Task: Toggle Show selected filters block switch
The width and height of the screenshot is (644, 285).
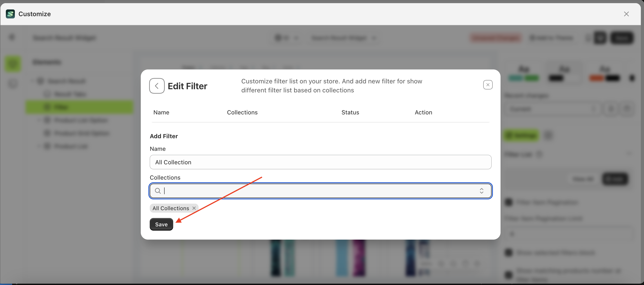Action: click(x=508, y=253)
